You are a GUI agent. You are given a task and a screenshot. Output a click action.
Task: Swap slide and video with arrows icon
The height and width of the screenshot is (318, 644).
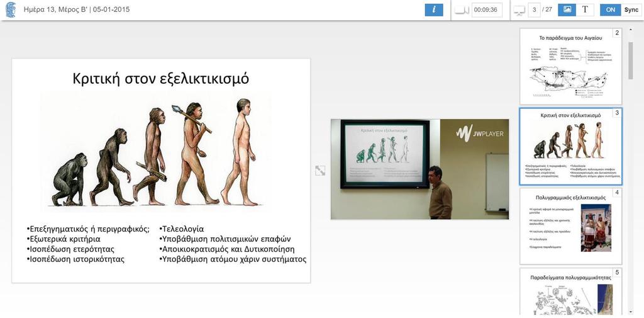coord(320,170)
